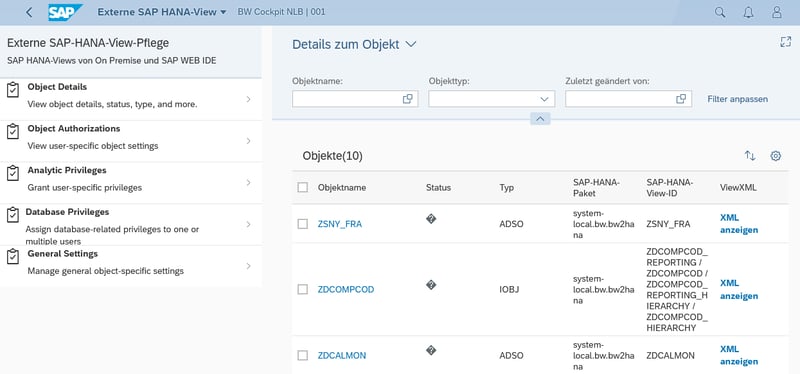Click the SAP logo
The width and height of the screenshot is (800, 374).
65,12
